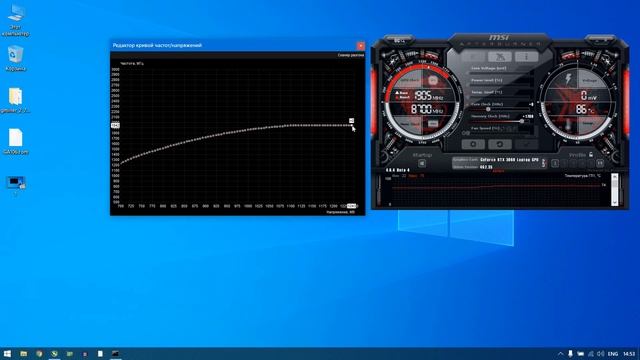Adjust the Core Clock slider handle
Viewport: 640px width, 360px height.
point(488,109)
